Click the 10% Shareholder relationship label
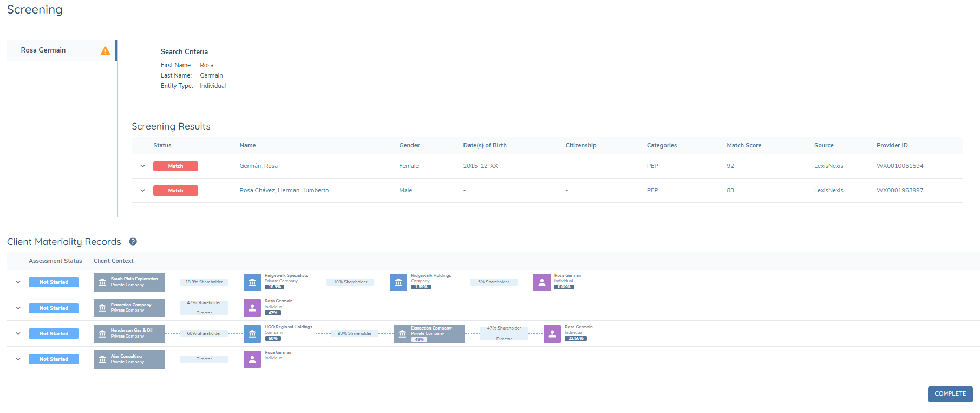Viewport: 980px width, 413px height. (350, 282)
